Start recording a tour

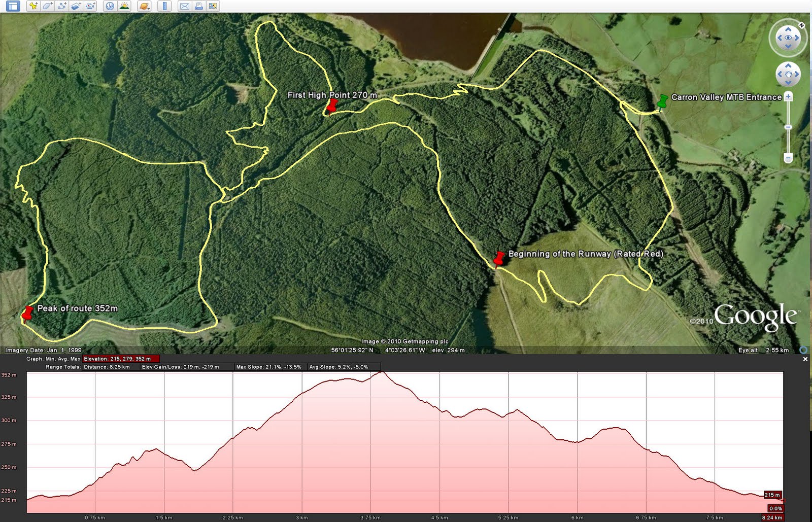[x=90, y=7]
